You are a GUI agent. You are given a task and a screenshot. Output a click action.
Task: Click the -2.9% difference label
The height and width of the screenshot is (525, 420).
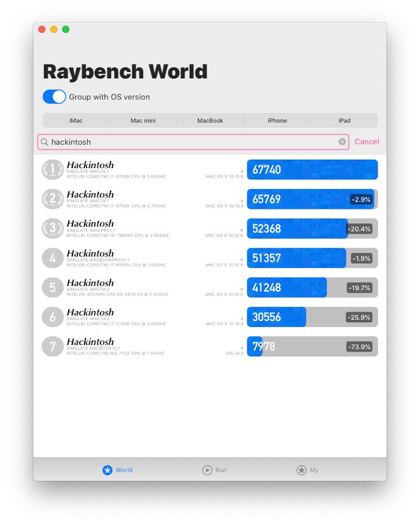(x=361, y=200)
